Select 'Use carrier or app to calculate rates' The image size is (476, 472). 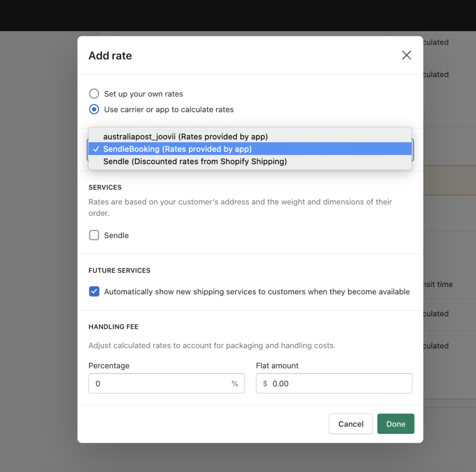click(94, 110)
